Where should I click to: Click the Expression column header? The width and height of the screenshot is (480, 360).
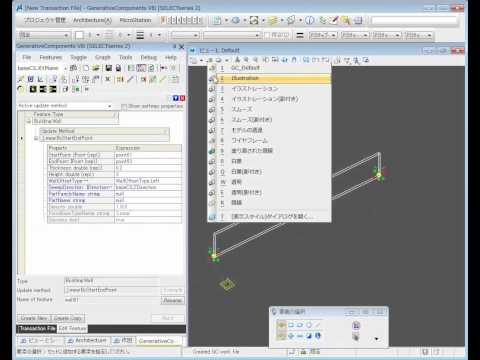pos(148,148)
